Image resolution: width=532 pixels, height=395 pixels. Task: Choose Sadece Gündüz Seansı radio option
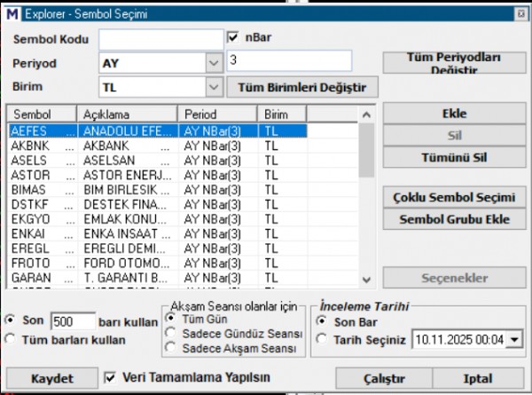171,333
